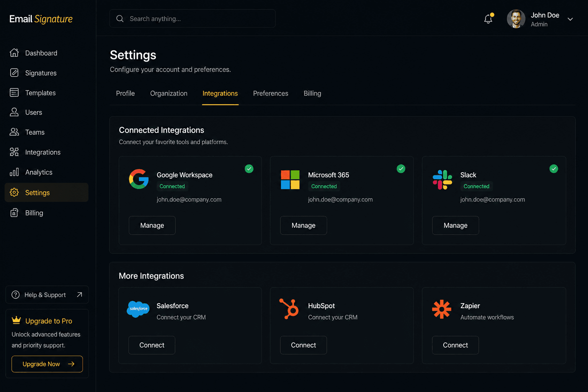Image resolution: width=588 pixels, height=392 pixels.
Task: Click John Doe's profile avatar
Action: coord(516,19)
